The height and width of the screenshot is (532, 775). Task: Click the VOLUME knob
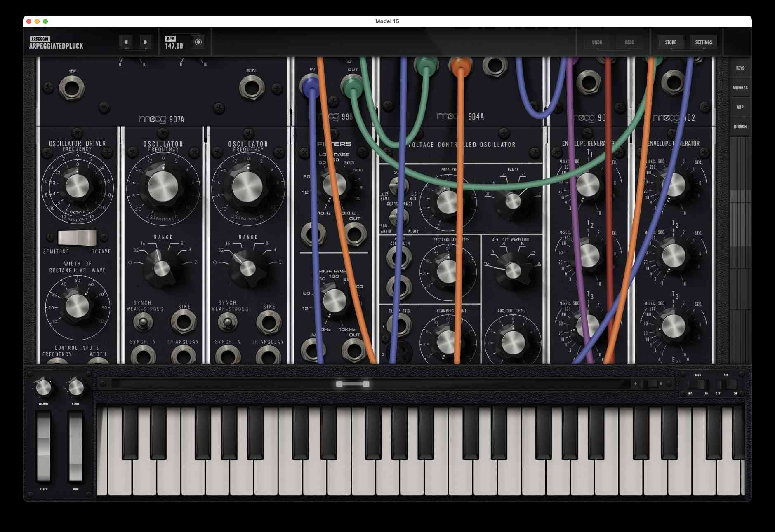[43, 388]
